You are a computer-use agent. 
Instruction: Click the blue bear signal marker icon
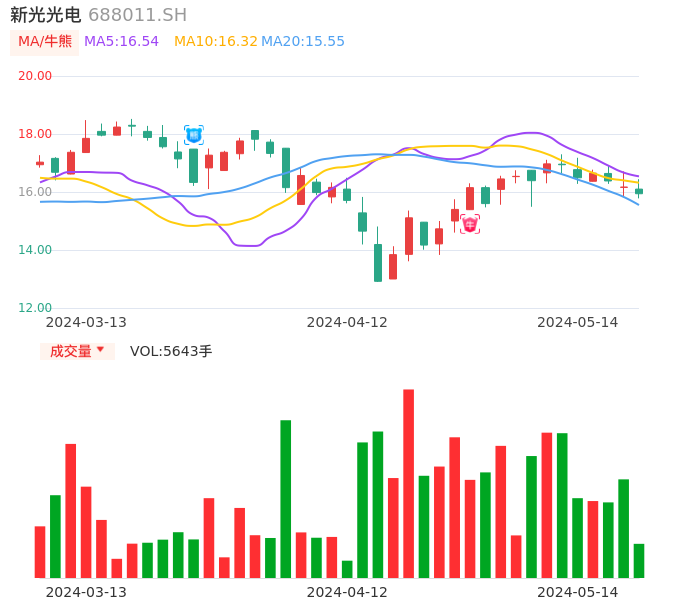click(x=194, y=135)
